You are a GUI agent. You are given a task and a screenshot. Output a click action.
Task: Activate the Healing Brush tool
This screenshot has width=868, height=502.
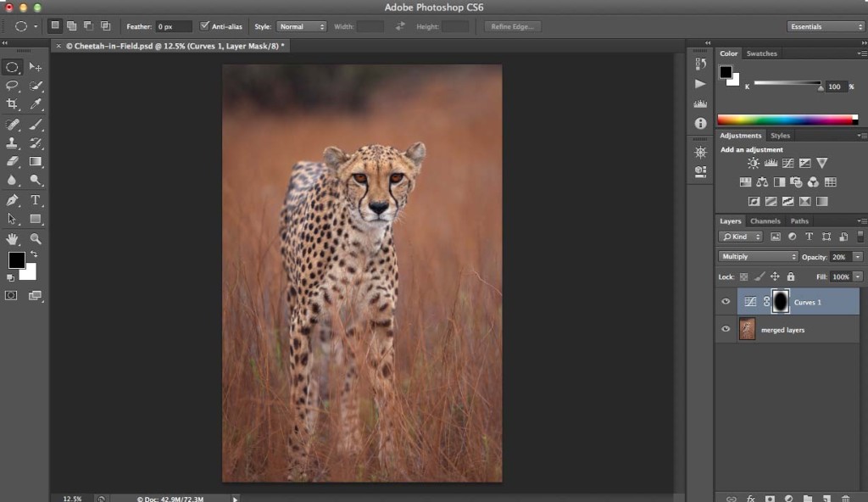[12, 124]
